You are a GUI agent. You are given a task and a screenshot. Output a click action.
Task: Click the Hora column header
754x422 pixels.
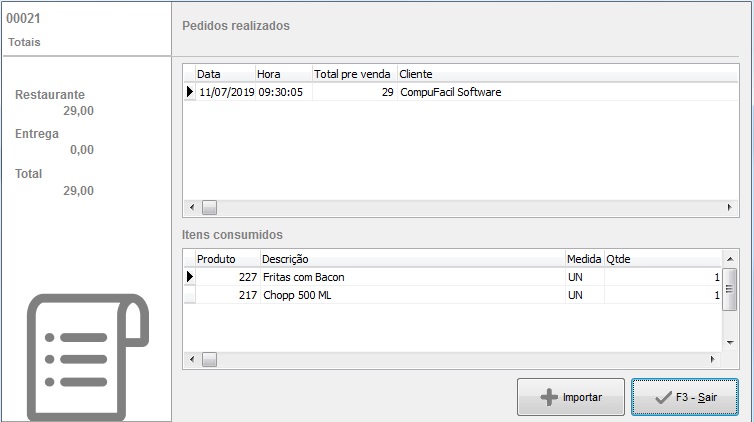pyautogui.click(x=282, y=74)
